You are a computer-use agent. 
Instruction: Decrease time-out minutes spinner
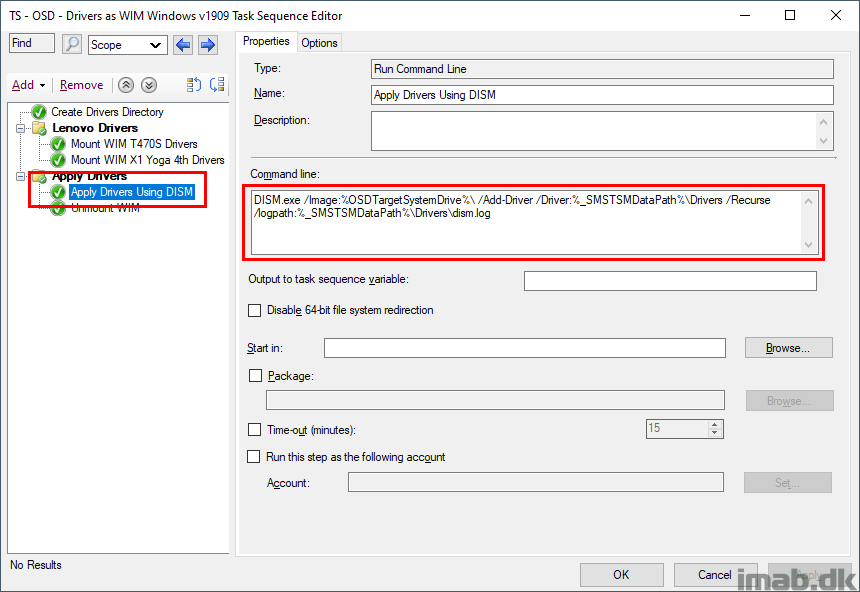pos(714,433)
